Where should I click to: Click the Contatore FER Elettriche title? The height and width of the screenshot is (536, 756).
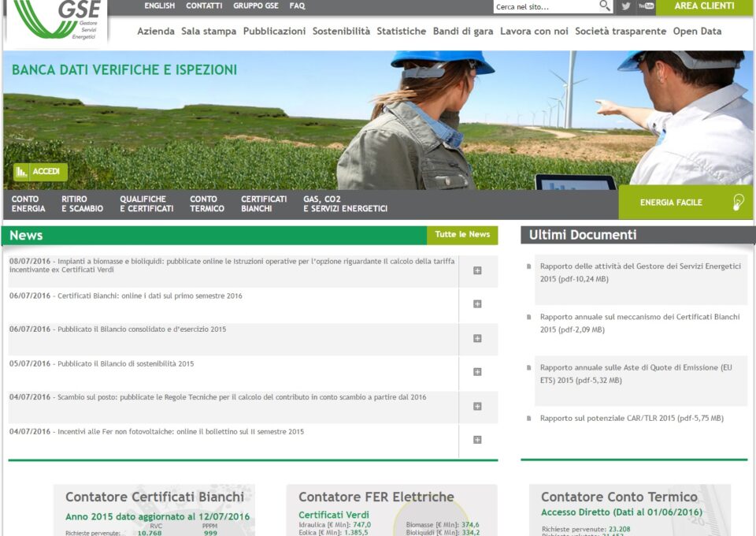376,497
